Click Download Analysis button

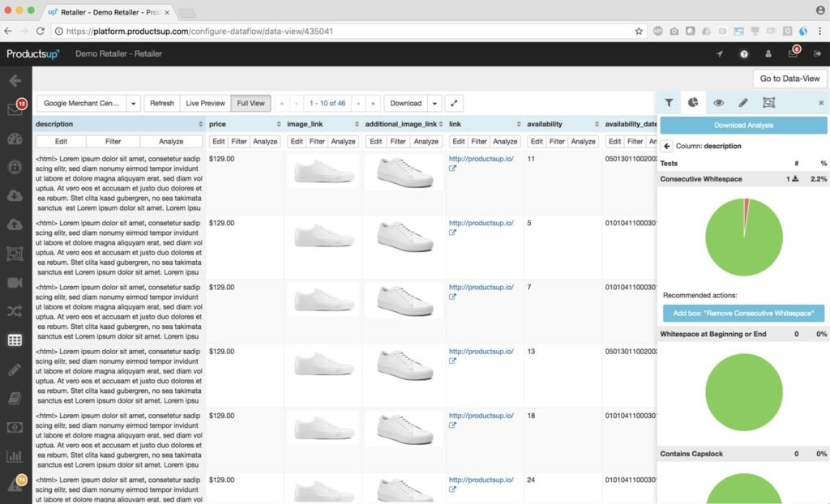(x=743, y=126)
